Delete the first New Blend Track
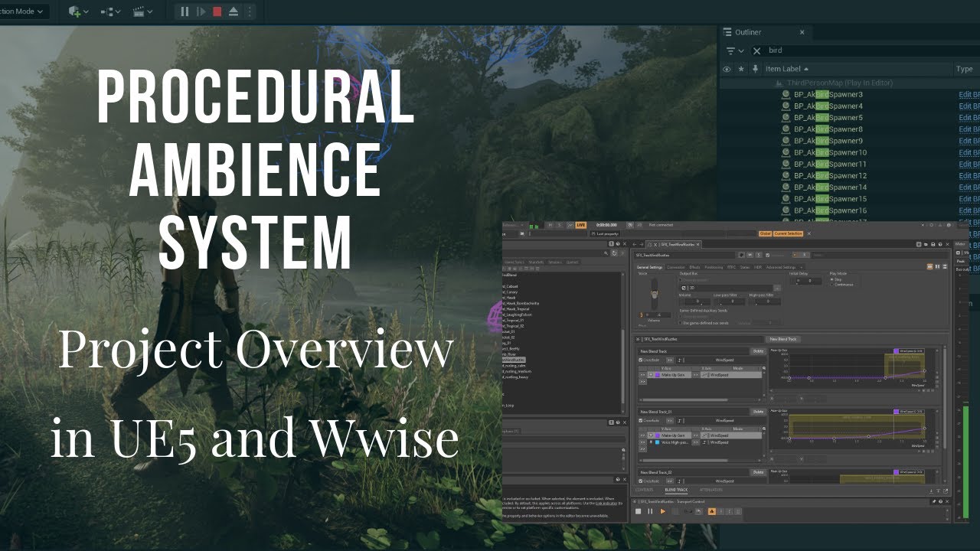 tap(757, 350)
